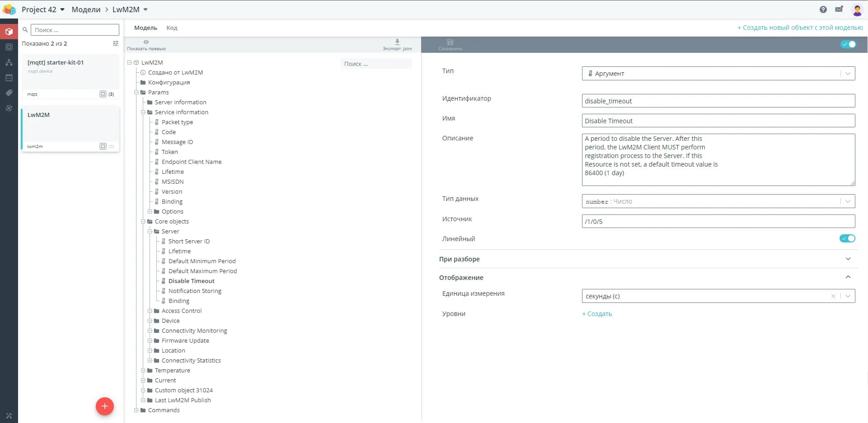868x423 pixels.
Task: Open the tags icon in left sidebar
Action: (9, 93)
